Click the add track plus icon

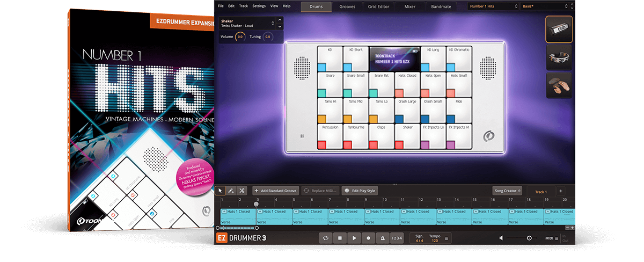pyautogui.click(x=560, y=191)
